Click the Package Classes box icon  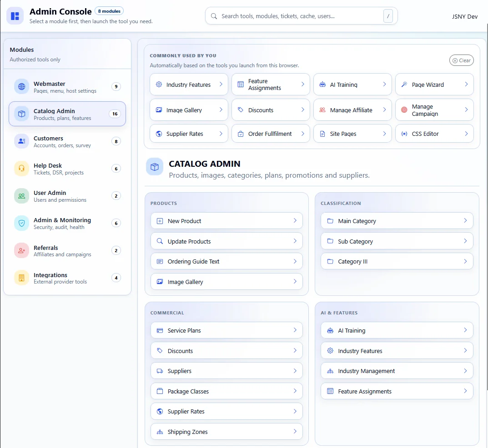pos(160,391)
